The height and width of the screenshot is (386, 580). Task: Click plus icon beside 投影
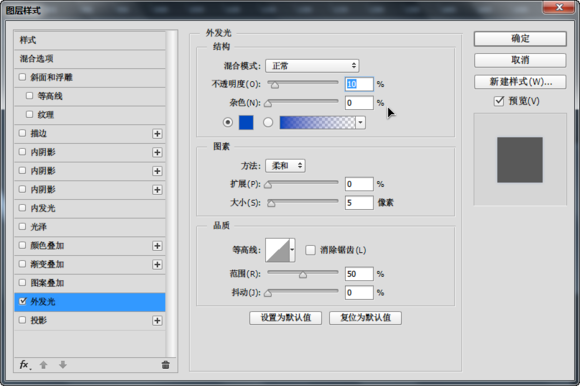(157, 321)
